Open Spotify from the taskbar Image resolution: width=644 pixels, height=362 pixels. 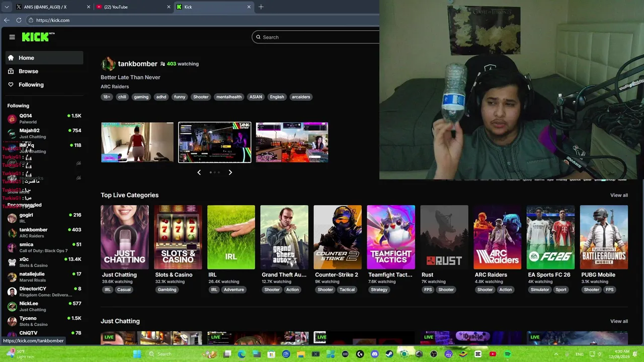(508, 354)
